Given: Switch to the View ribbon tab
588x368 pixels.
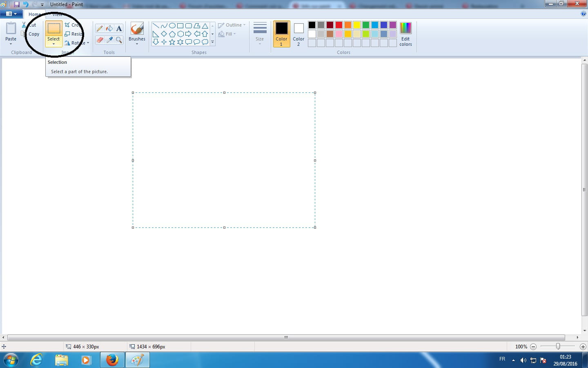Looking at the screenshot, I should coord(58,14).
